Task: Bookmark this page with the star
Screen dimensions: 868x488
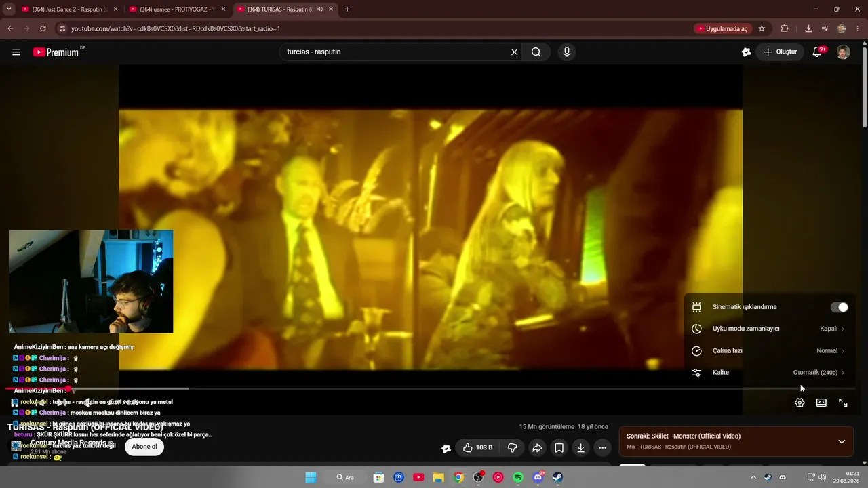Action: (x=762, y=28)
